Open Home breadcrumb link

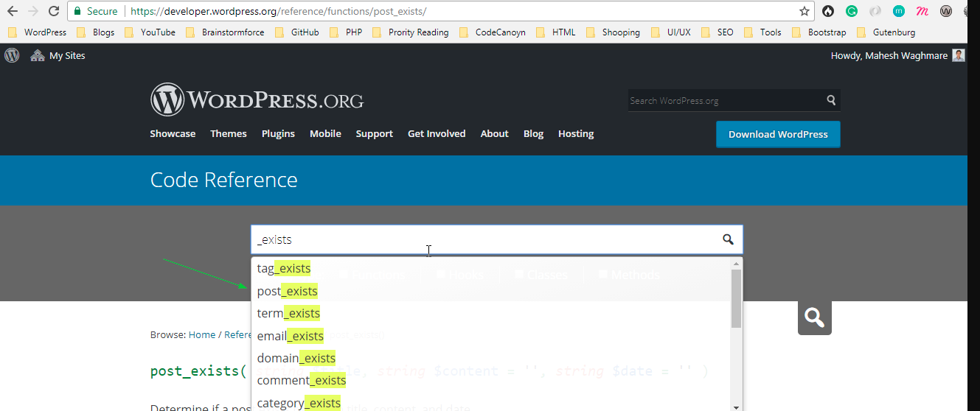[202, 334]
